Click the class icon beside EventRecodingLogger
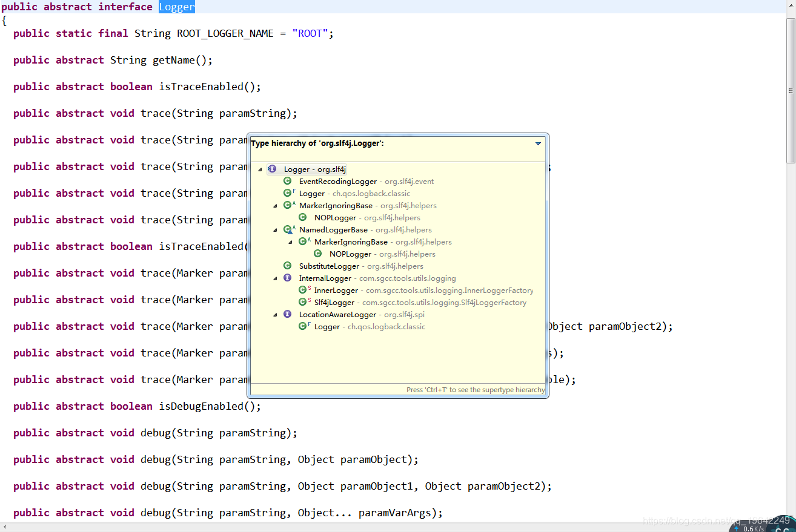This screenshot has height=532, width=796. point(287,181)
